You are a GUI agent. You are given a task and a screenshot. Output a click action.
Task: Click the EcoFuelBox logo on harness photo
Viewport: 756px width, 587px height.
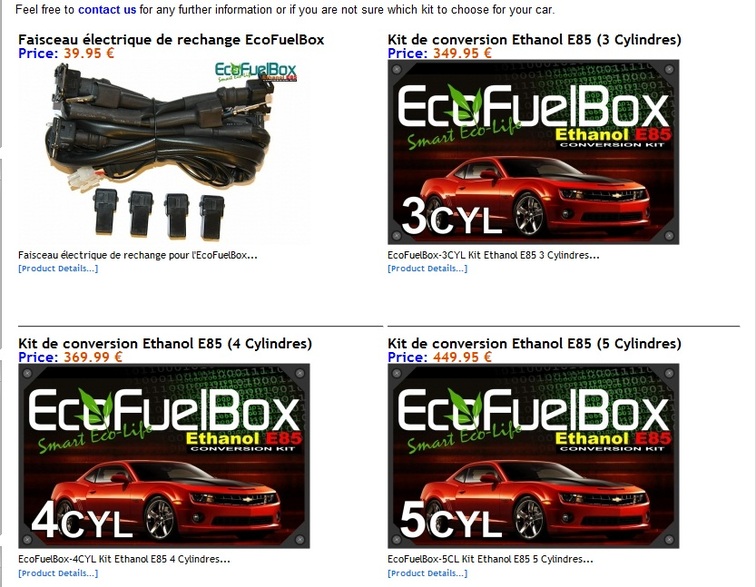click(x=256, y=72)
